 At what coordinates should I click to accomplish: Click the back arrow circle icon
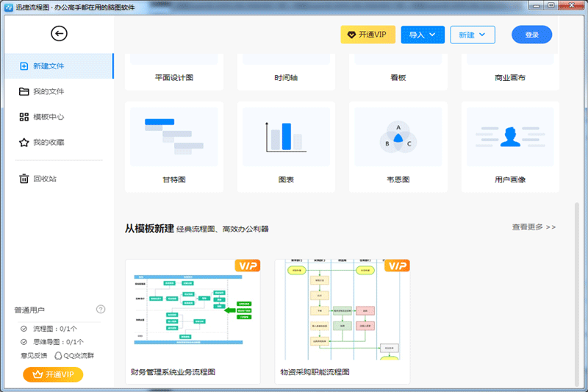[x=59, y=33]
